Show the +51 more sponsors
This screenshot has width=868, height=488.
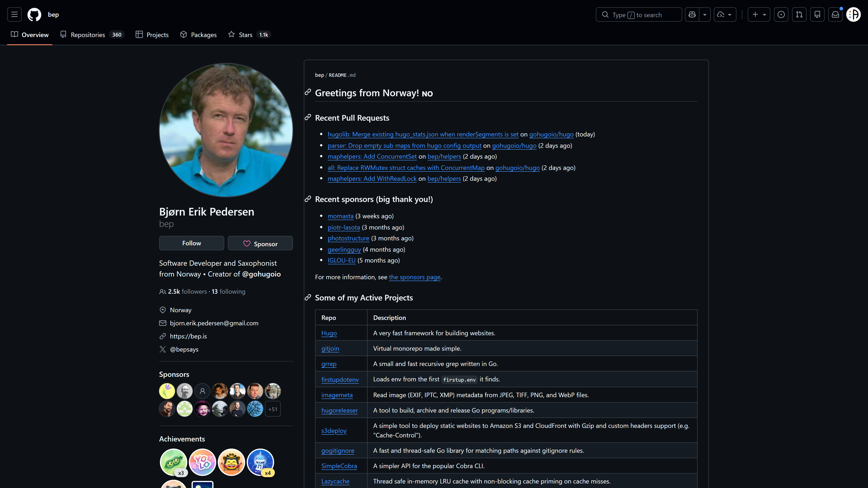click(273, 409)
